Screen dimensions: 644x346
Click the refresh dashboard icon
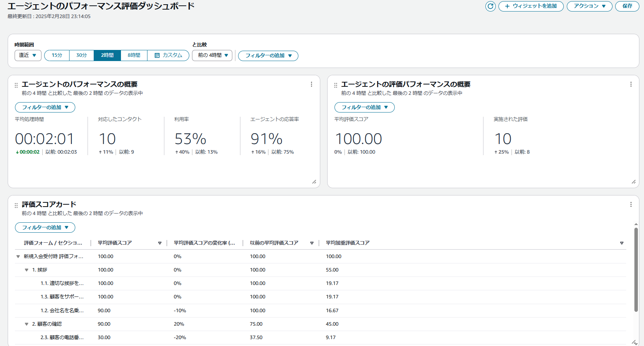click(x=490, y=6)
